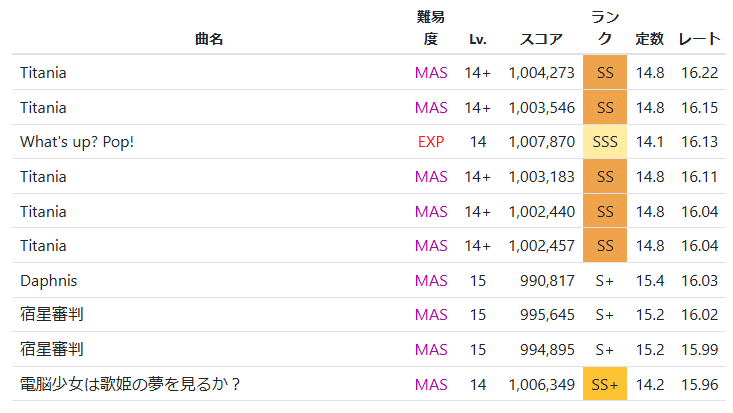Click score 994,895

point(547,349)
